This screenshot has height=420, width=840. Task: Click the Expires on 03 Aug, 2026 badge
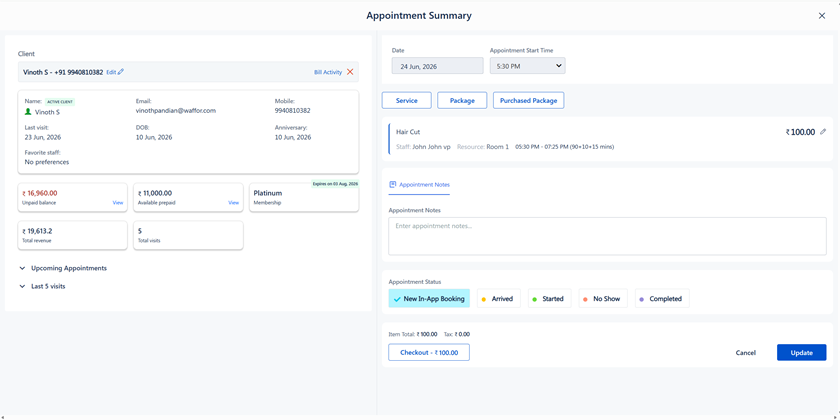pyautogui.click(x=335, y=184)
